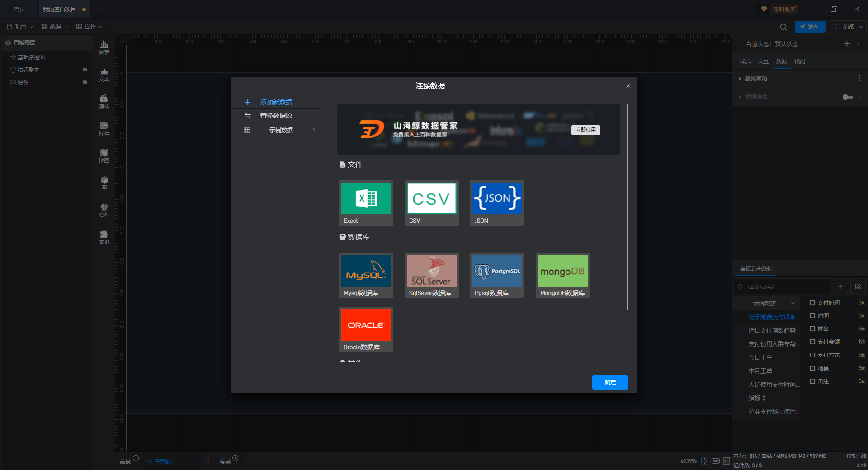Open the 预览 dropdown arrow
868x470 pixels.
click(861, 27)
